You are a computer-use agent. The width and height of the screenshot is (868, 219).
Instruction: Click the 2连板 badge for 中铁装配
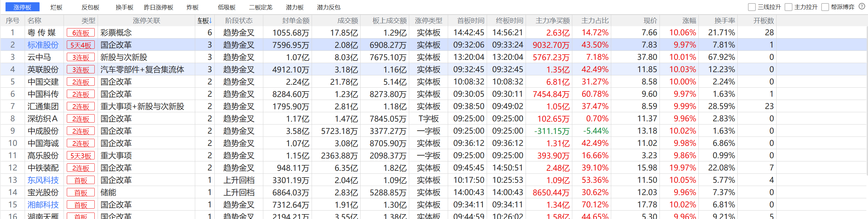click(x=80, y=168)
